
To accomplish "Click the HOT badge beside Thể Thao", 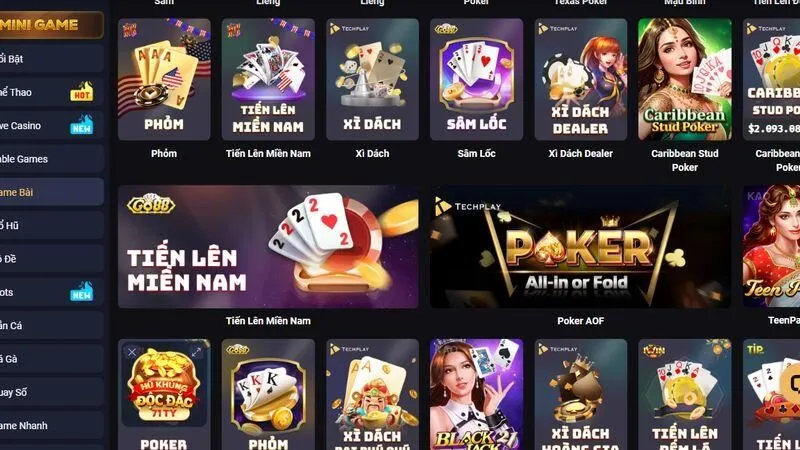I will click(82, 92).
